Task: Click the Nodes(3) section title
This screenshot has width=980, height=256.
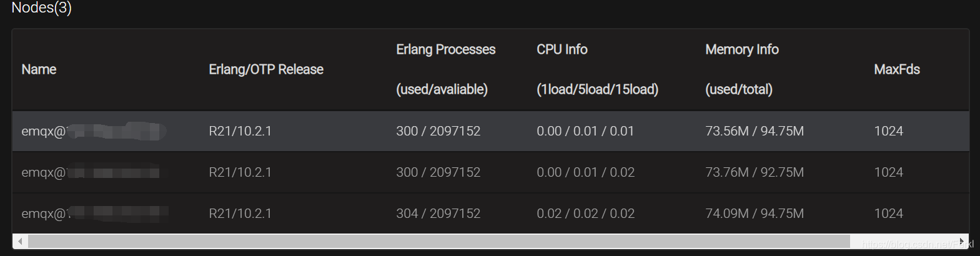Action: pos(41,7)
